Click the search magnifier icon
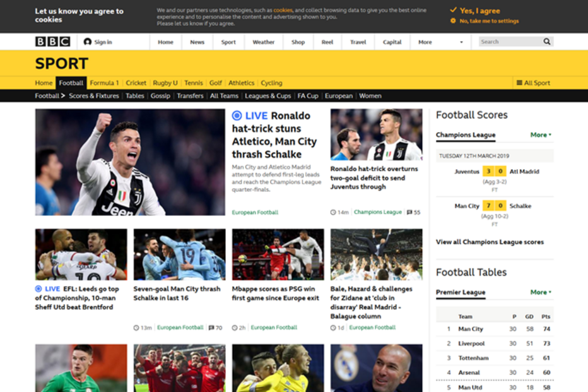 point(547,42)
